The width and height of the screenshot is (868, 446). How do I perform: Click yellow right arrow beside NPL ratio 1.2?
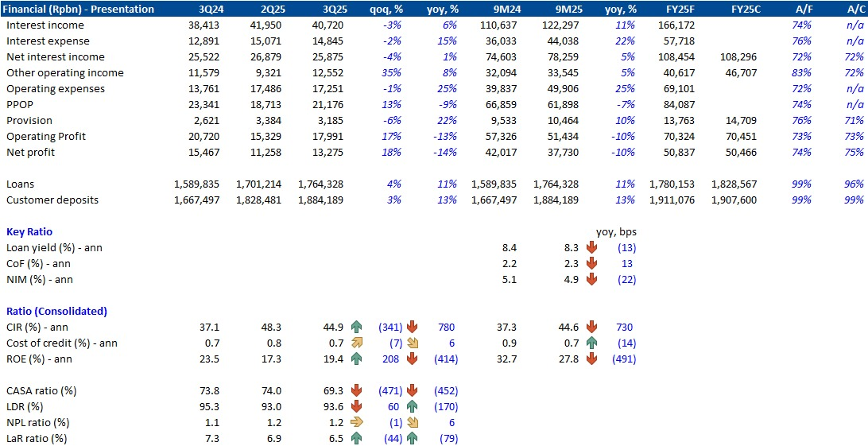point(356,422)
